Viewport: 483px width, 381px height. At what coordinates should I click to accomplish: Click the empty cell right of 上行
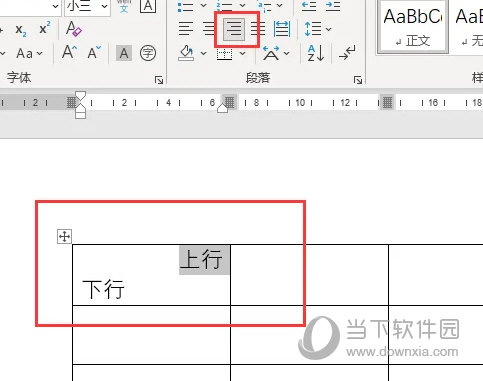point(309,275)
